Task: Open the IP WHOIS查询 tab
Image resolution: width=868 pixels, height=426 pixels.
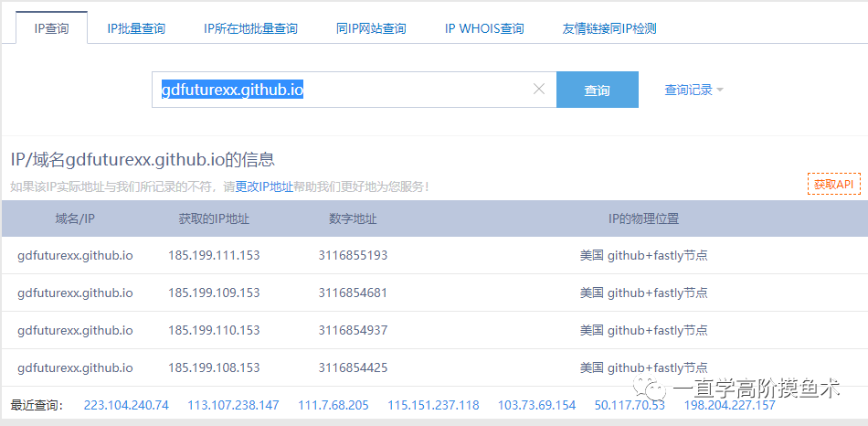Action: [484, 29]
